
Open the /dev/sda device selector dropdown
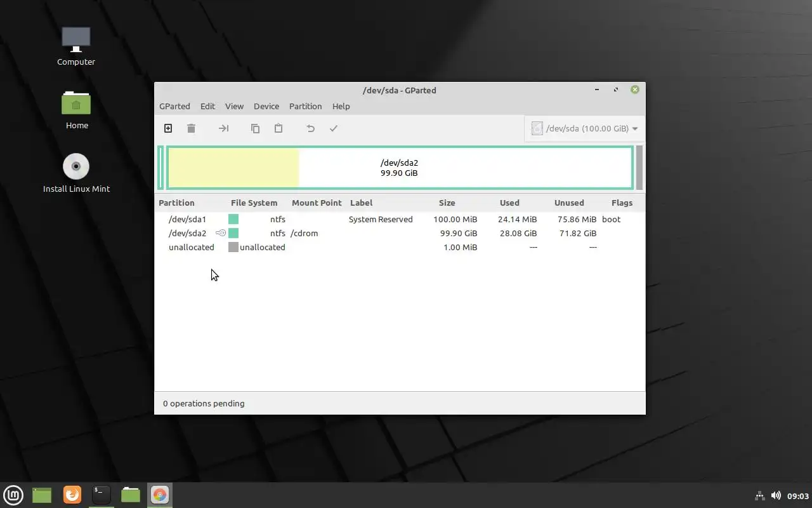584,128
